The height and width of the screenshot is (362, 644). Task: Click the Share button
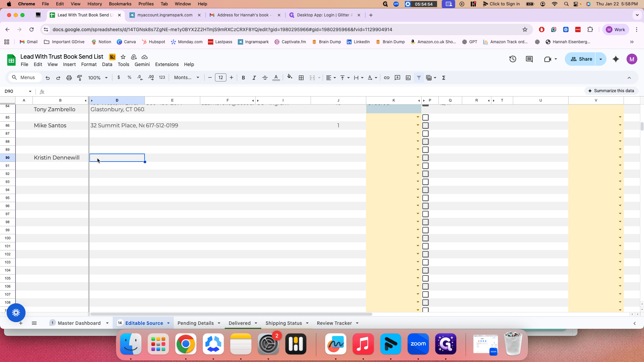[581, 59]
